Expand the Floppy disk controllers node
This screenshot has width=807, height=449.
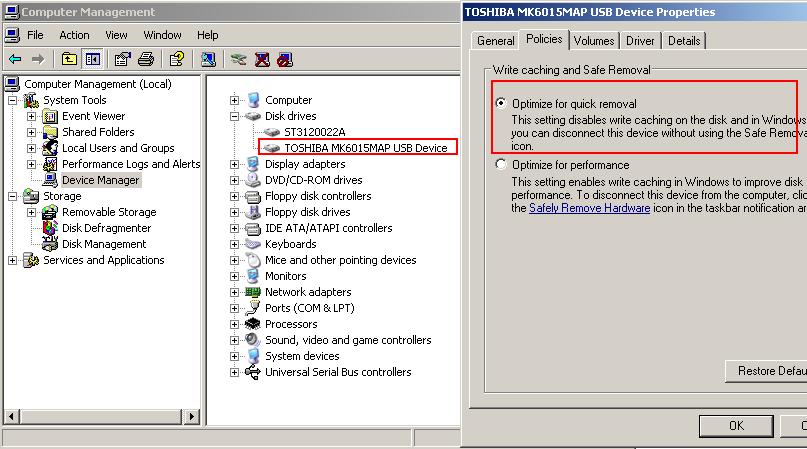click(235, 196)
